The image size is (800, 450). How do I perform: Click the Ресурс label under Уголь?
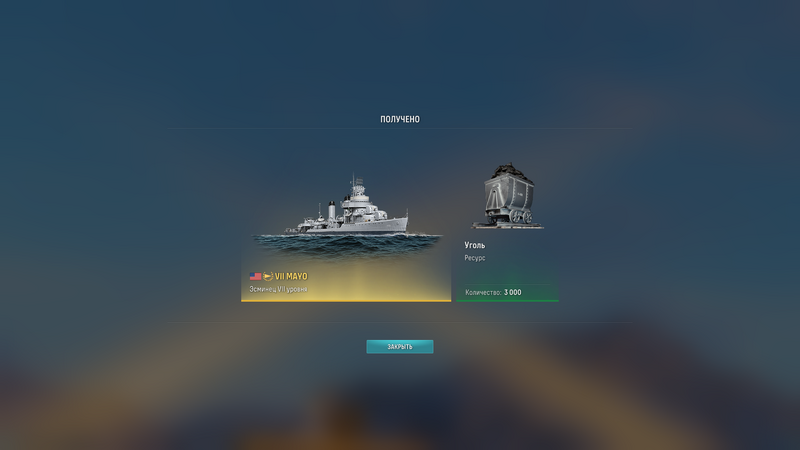tap(474, 258)
